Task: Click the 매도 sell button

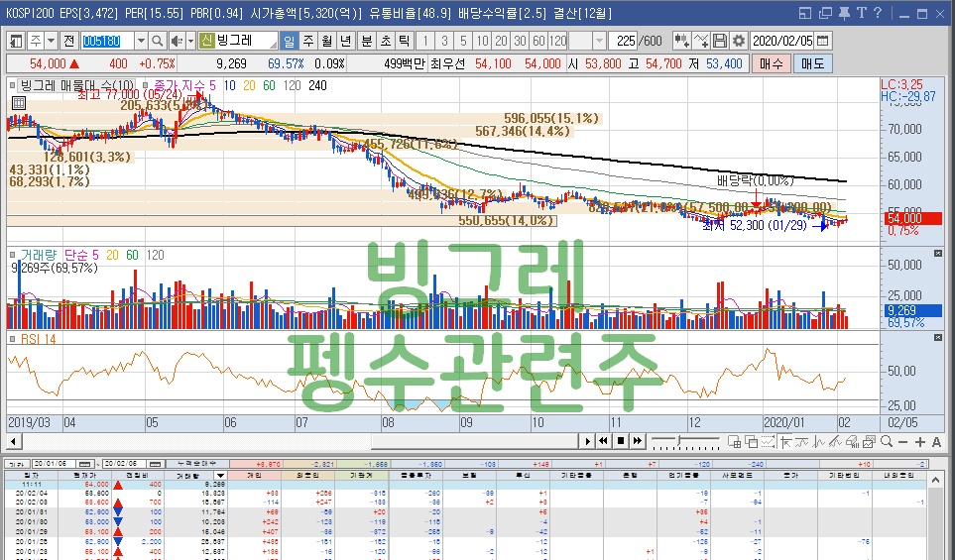Action: pos(812,63)
